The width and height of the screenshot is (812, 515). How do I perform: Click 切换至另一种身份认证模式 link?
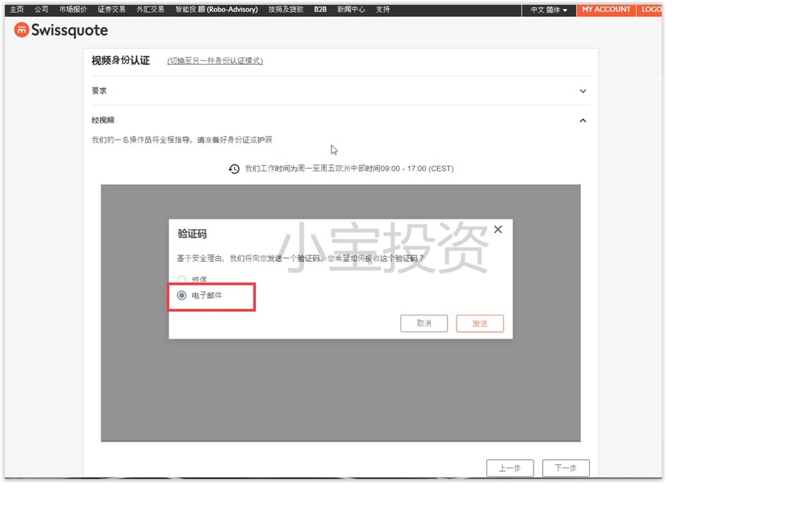pos(215,61)
